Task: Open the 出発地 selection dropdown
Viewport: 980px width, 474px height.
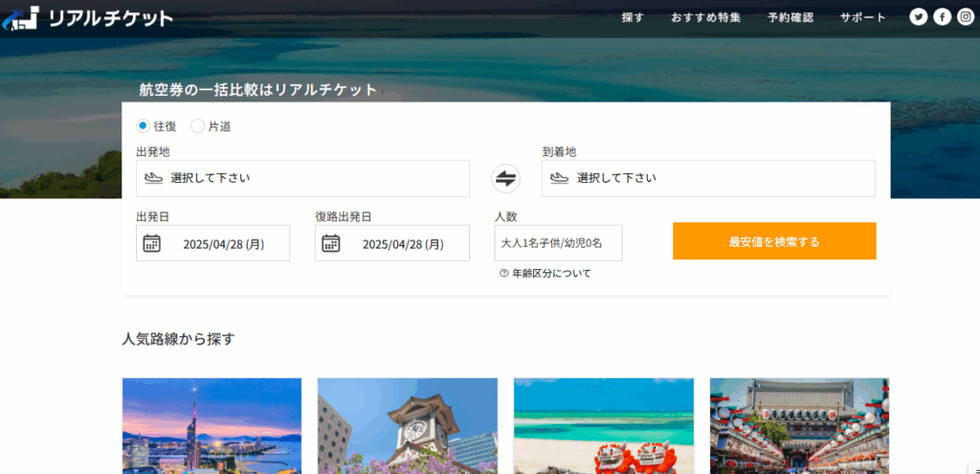Action: click(x=302, y=178)
